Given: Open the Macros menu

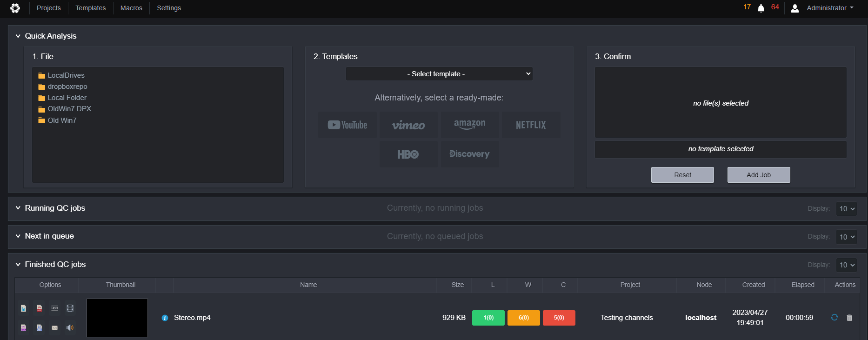Looking at the screenshot, I should pyautogui.click(x=131, y=8).
